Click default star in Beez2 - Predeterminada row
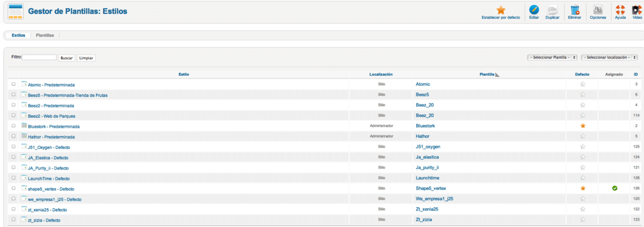Image resolution: width=644 pixels, height=227 pixels. click(583, 105)
